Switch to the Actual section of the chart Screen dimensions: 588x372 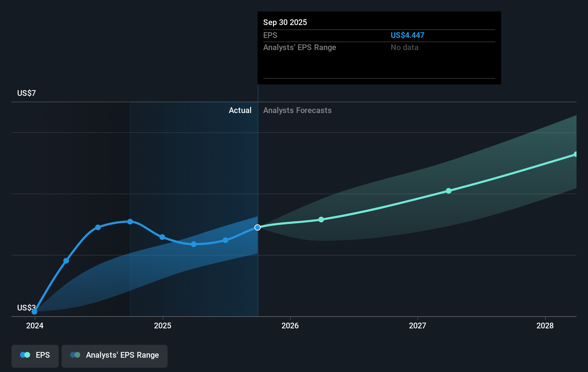click(240, 110)
